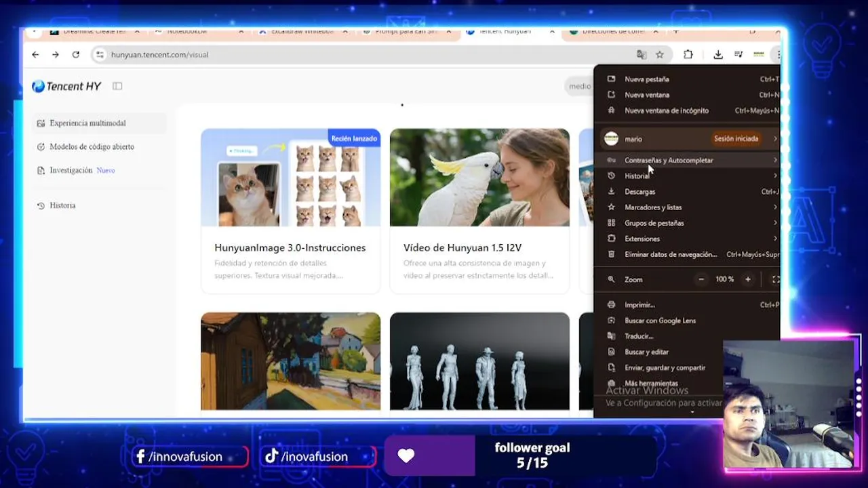The image size is (868, 488).
Task: Switch to Direcciones de correo tab
Action: click(x=614, y=32)
